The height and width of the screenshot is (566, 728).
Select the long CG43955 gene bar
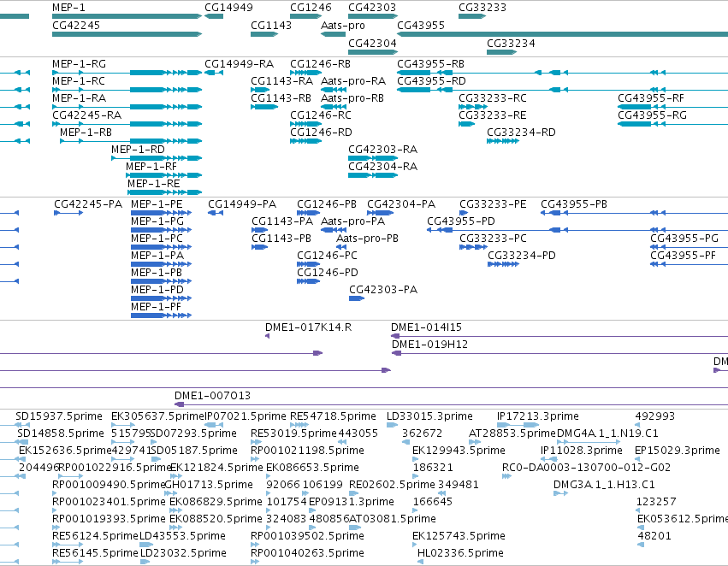coord(562,34)
